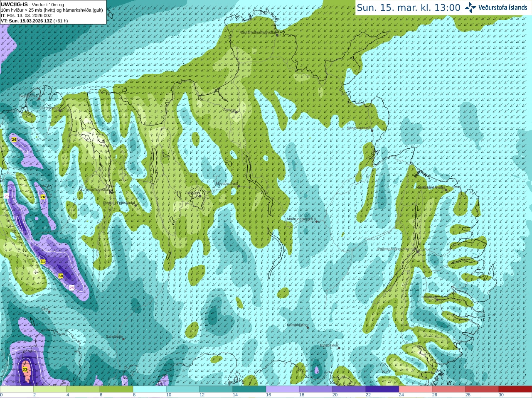Click the yellow 30 peak gust label
This screenshot has width=532, height=398.
(x=61, y=276)
